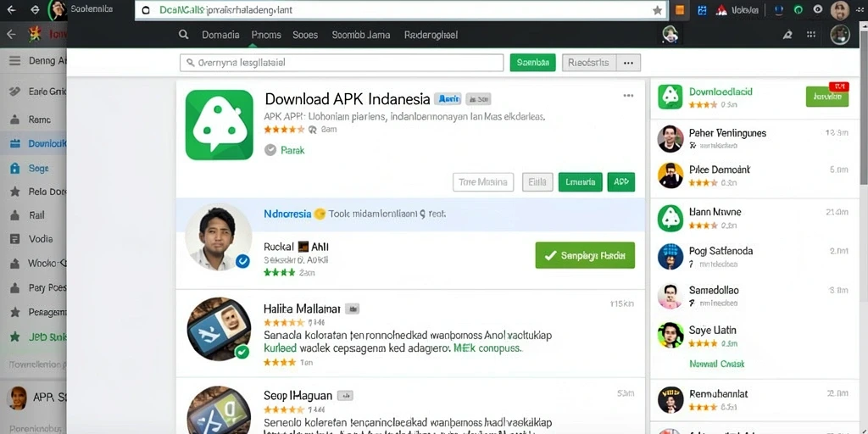Click the bookmark star in the address bar
Image resolution: width=868 pixels, height=434 pixels.
click(x=657, y=10)
